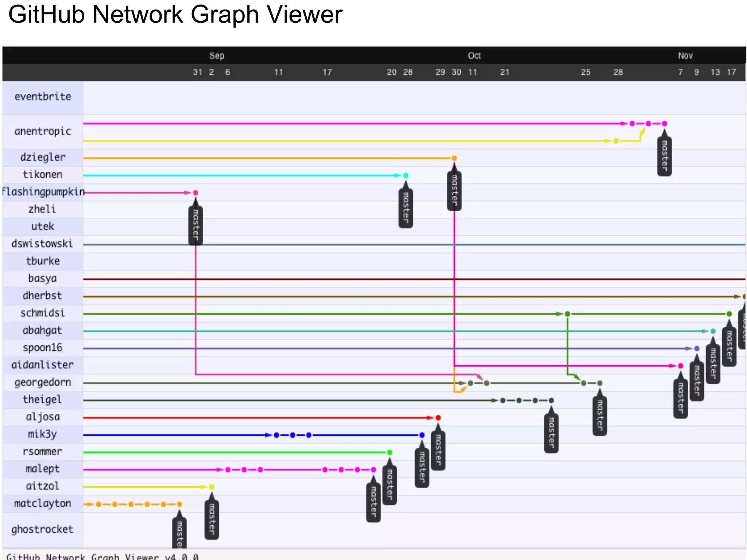
Task: Click the cyan commit dot on tikonen row
Action: click(x=406, y=175)
